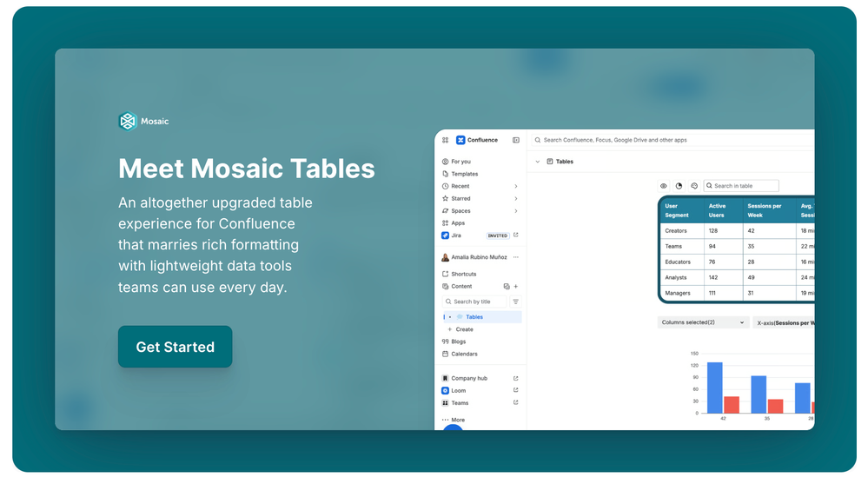Open more options beside Amalia Rubino Muñoz
This screenshot has width=868, height=484.
516,257
